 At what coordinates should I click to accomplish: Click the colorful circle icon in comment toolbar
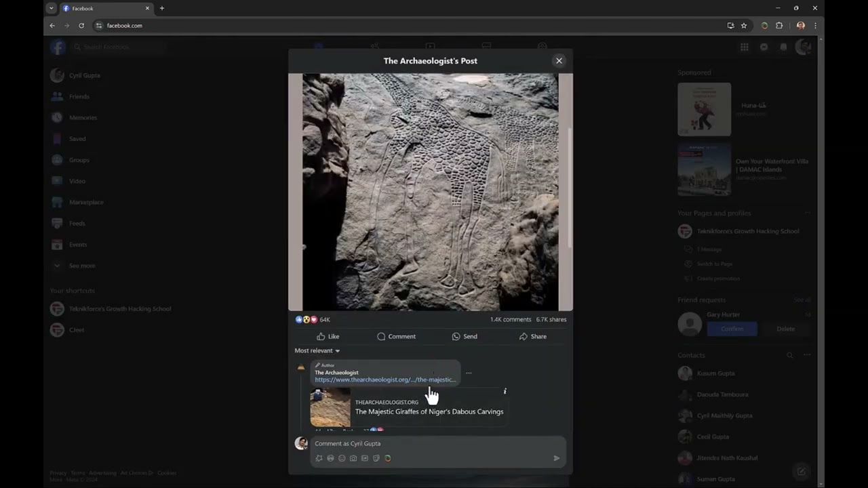(x=388, y=458)
